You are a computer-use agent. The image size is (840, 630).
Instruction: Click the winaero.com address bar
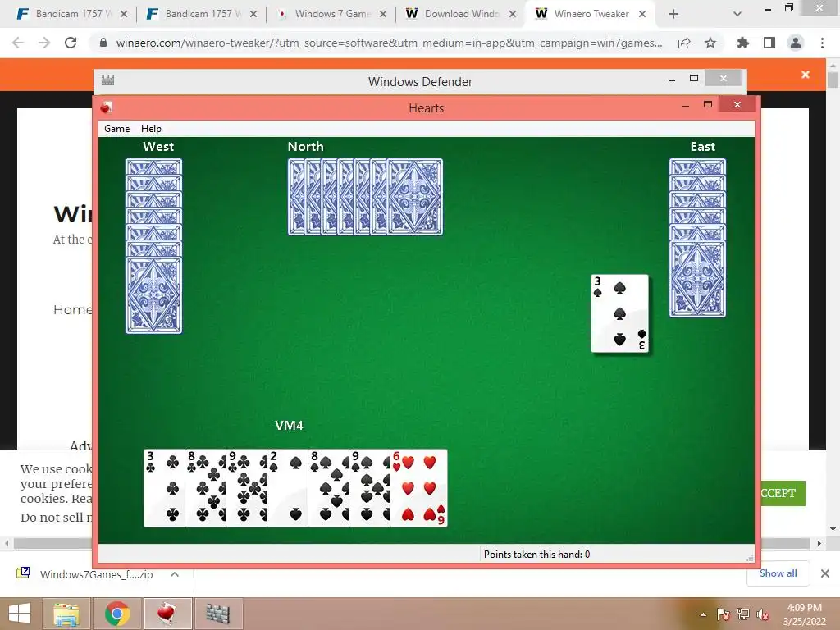coord(389,43)
